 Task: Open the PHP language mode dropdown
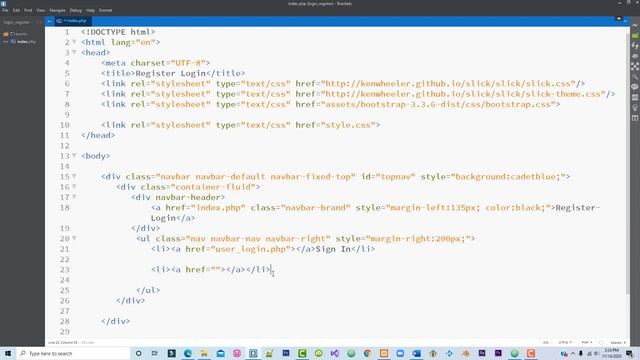[587, 342]
